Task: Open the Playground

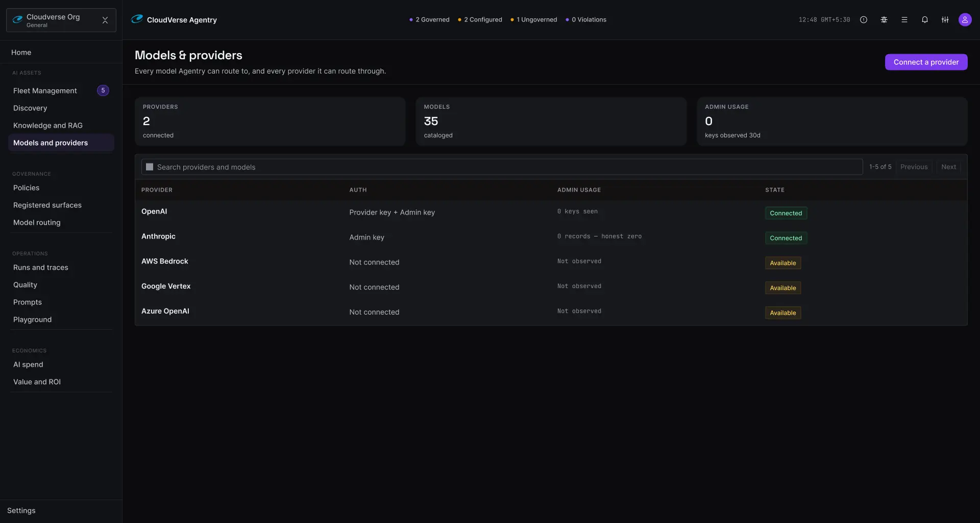Action: pyautogui.click(x=32, y=320)
